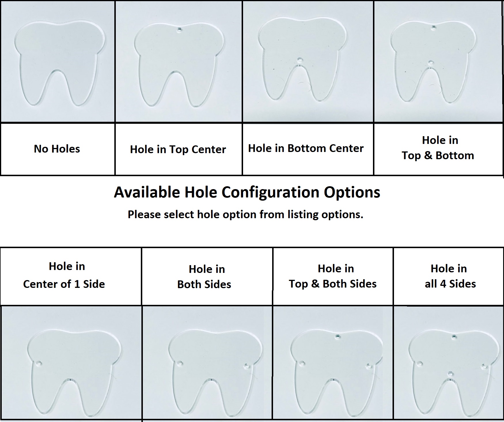
Task: Select the Hole in Top & Both Sides label
Action: coord(333,276)
